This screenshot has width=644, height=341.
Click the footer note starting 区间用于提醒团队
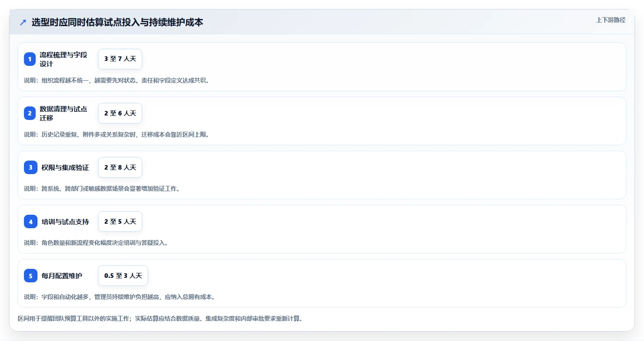click(x=160, y=318)
